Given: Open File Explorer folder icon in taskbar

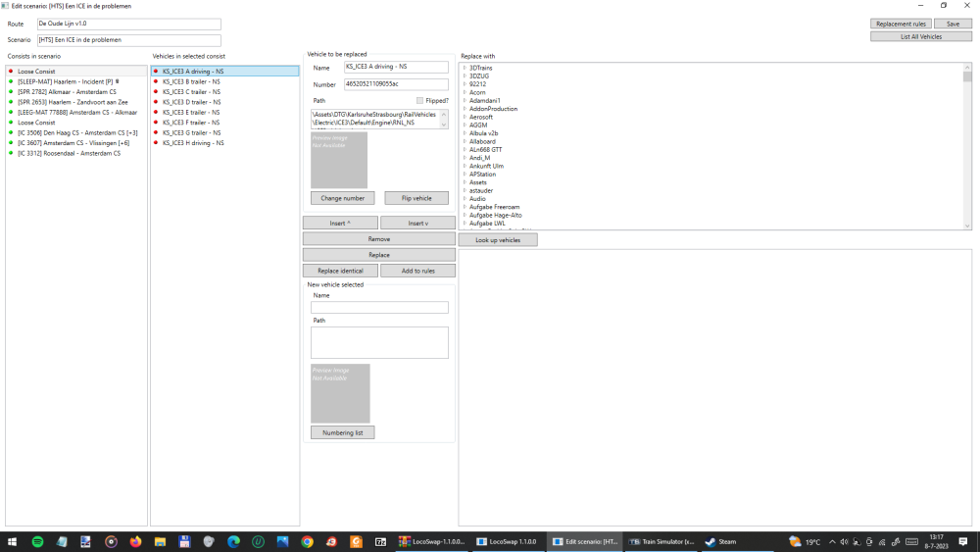Looking at the screenshot, I should click(160, 541).
